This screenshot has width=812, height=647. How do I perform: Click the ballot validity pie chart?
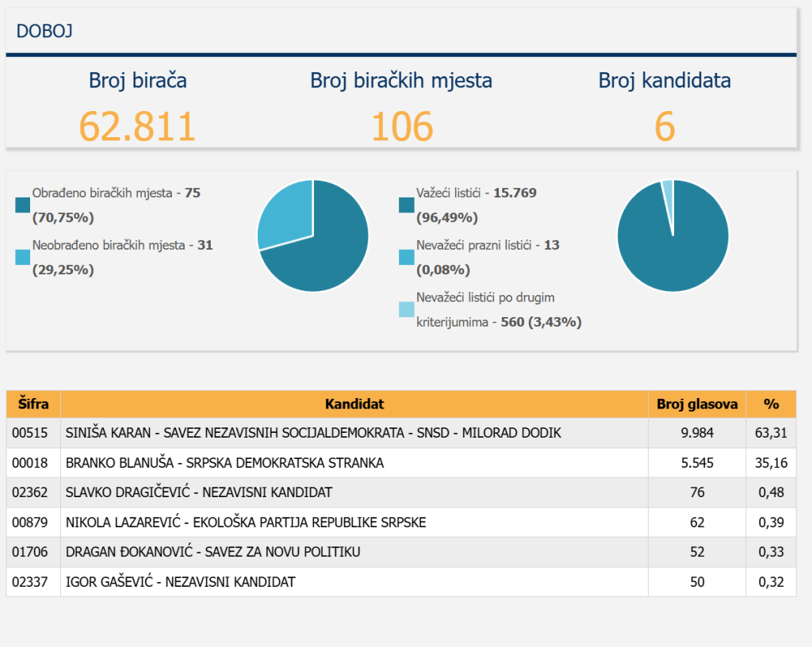coord(672,235)
